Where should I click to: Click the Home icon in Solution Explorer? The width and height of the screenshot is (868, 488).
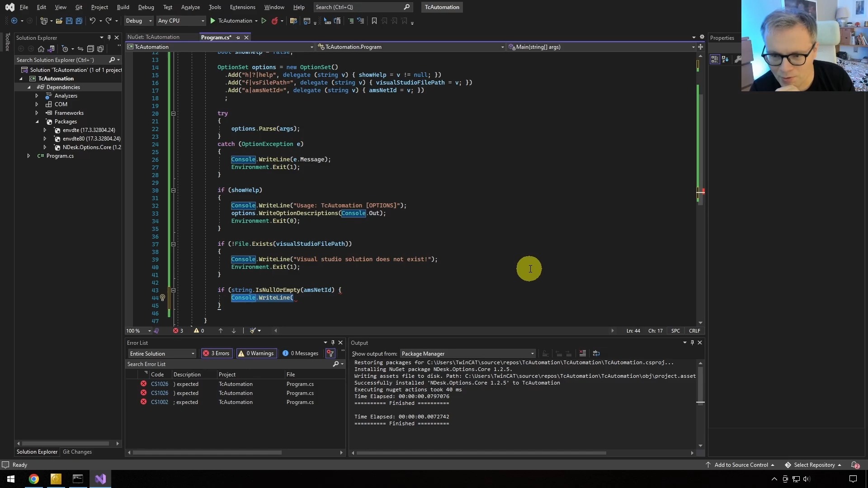pyautogui.click(x=41, y=49)
